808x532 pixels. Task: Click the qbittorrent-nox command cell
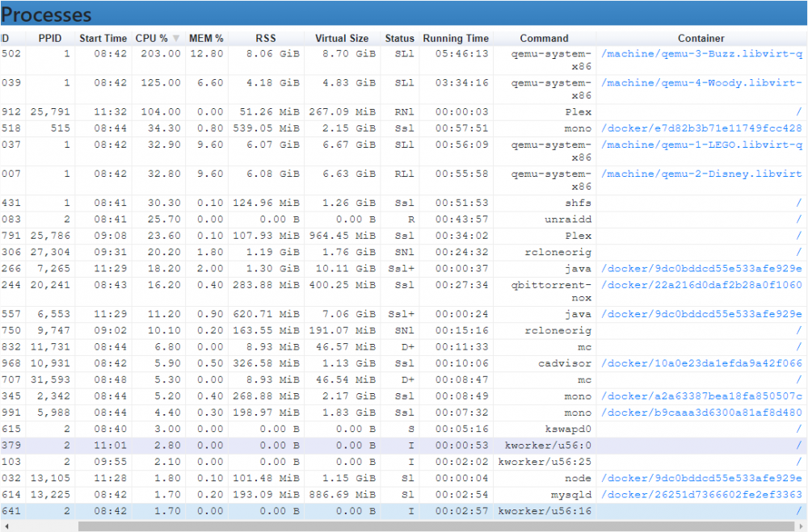(x=545, y=291)
